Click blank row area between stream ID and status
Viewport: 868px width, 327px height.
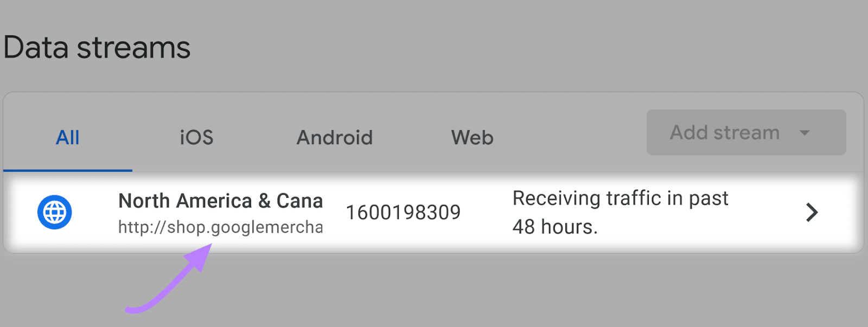(x=486, y=212)
